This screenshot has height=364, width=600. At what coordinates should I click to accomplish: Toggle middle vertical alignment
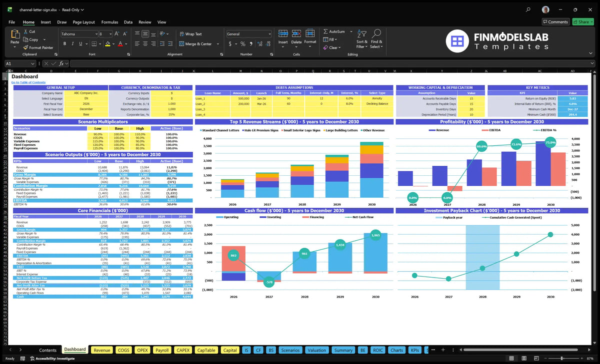coord(145,34)
